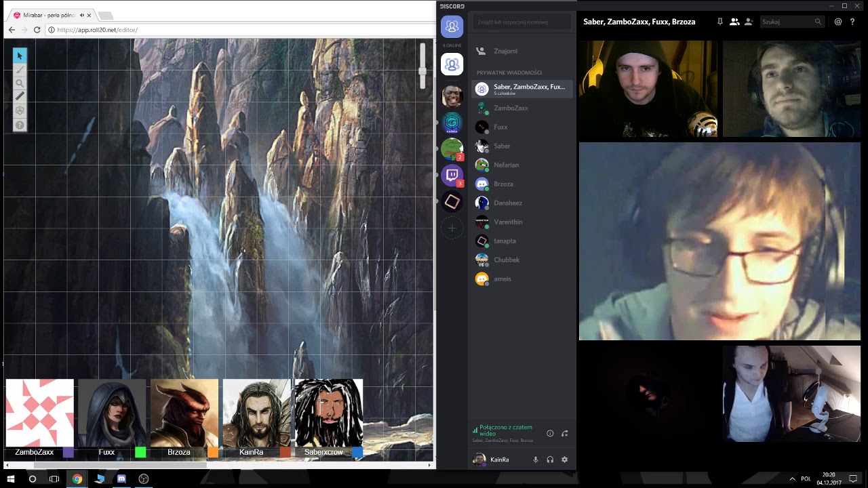Switch to Discord from the Windows taskbar

click(x=121, y=479)
